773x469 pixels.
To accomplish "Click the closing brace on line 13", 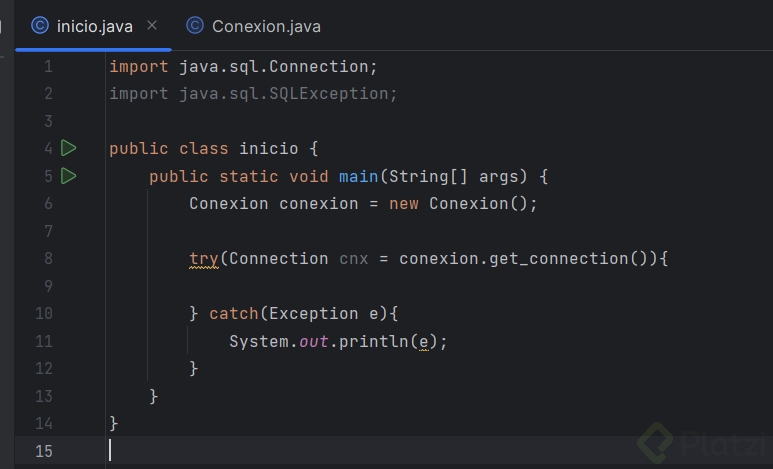I will pos(154,396).
